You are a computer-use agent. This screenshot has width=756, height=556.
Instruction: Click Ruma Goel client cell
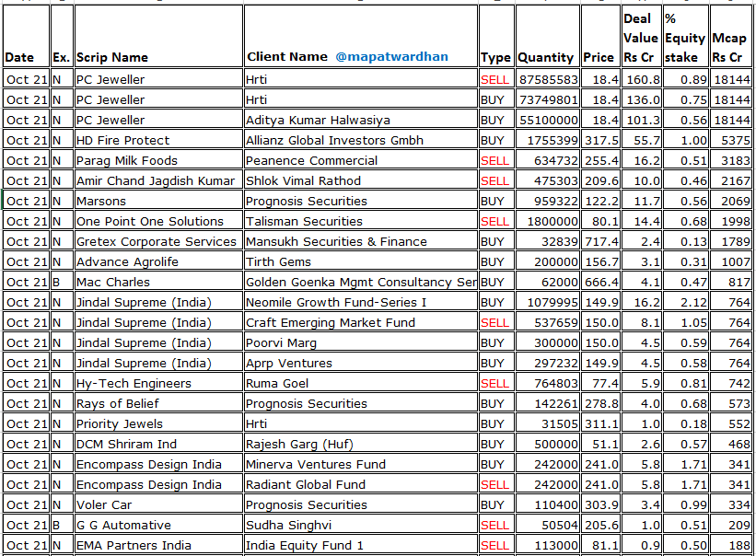point(361,383)
